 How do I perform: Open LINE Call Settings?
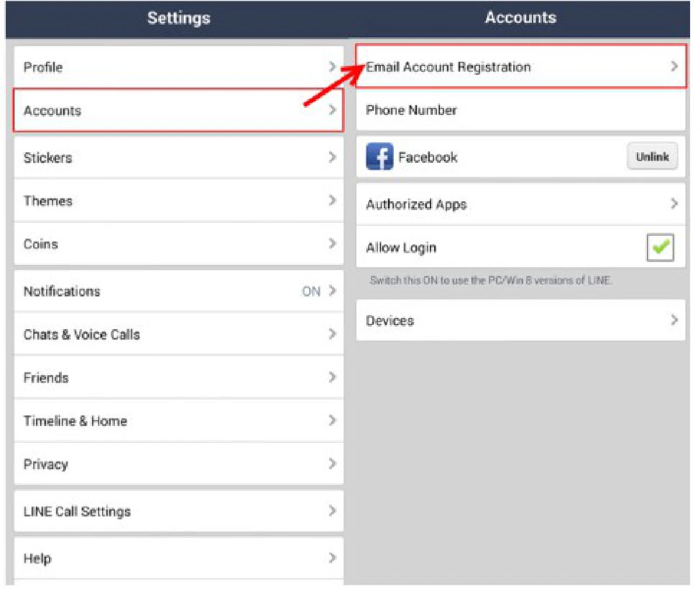point(178,511)
